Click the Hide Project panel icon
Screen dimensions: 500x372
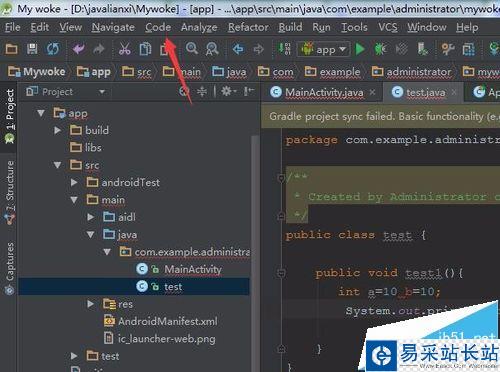pos(249,91)
